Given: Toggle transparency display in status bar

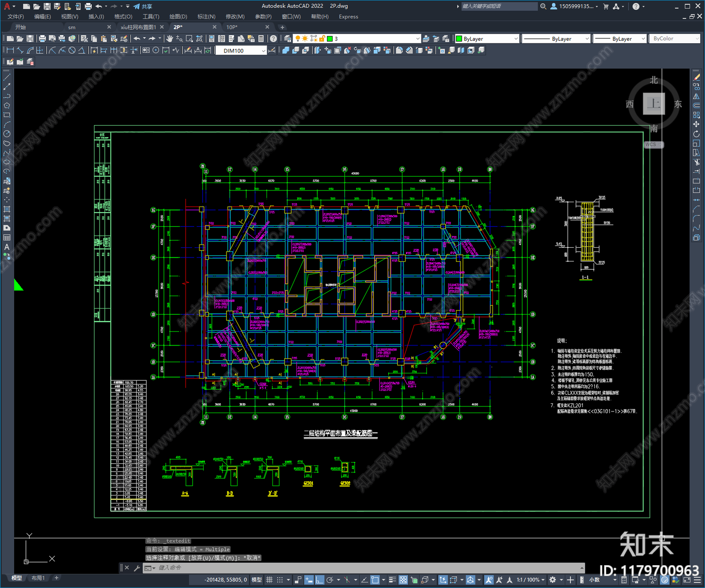Looking at the screenshot, I should coord(403,580).
